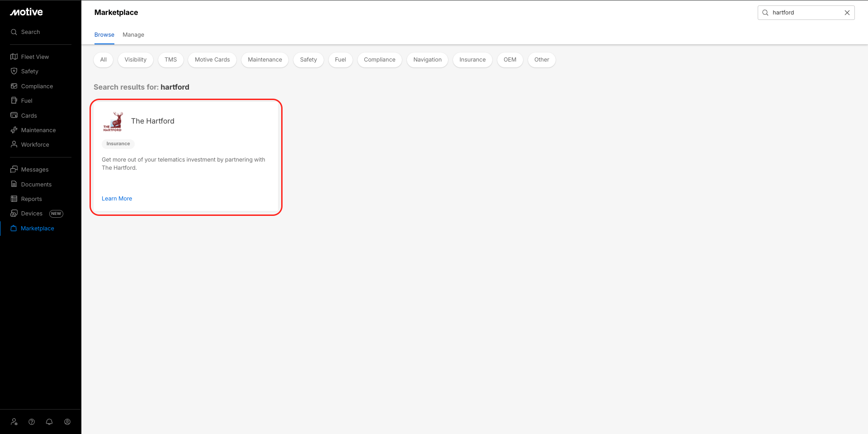The image size is (868, 434).
Task: Click the 'Search results for: hartford' heading
Action: coord(142,87)
